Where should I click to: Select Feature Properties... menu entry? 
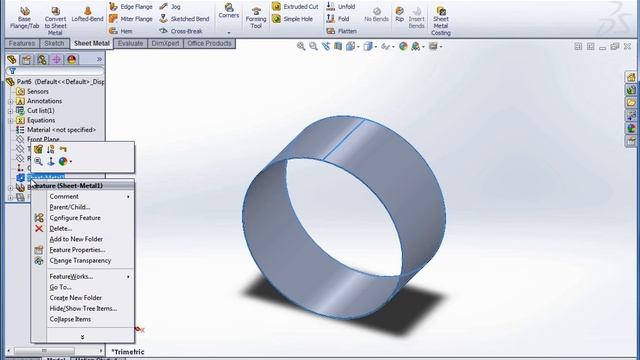(77, 250)
